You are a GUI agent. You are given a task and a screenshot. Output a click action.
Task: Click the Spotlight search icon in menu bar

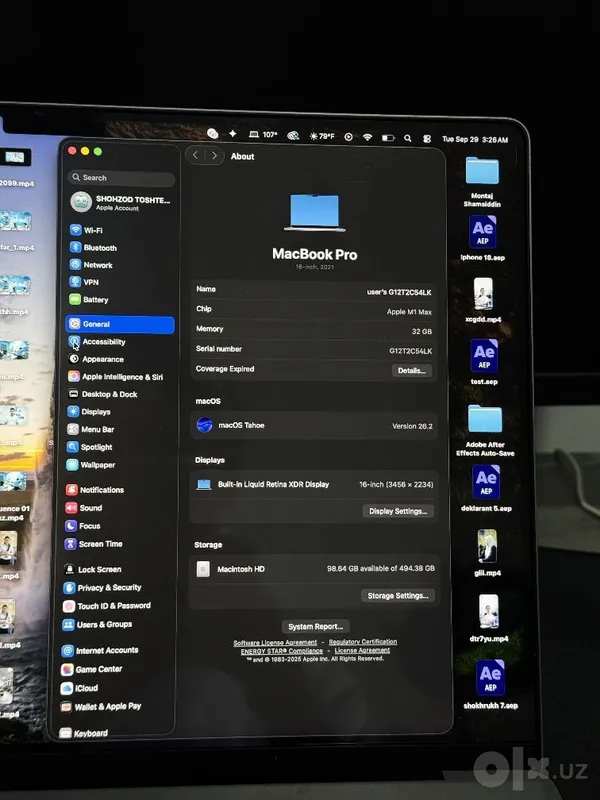(x=408, y=138)
